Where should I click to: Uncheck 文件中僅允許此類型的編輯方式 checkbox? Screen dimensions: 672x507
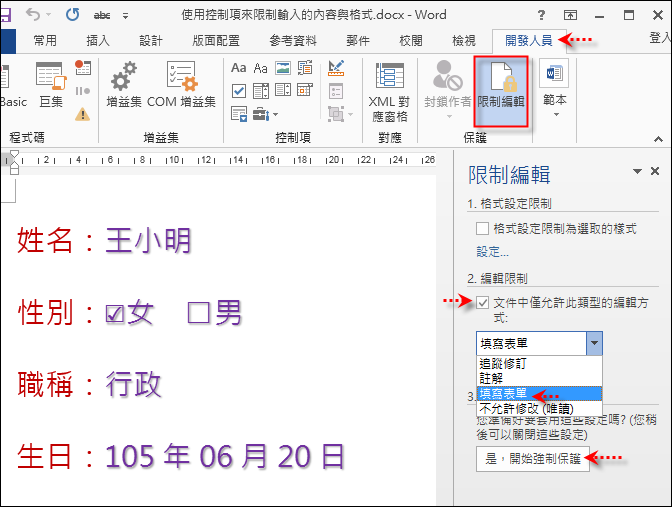482,303
